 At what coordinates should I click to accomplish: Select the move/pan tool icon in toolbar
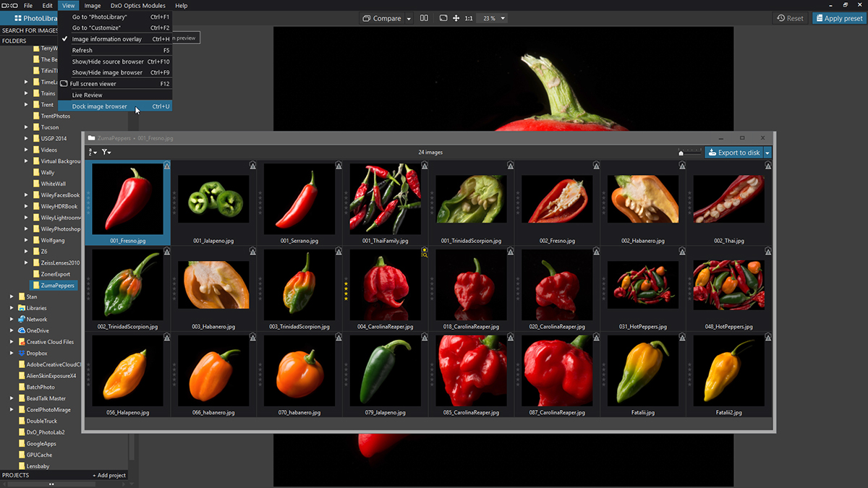click(456, 18)
